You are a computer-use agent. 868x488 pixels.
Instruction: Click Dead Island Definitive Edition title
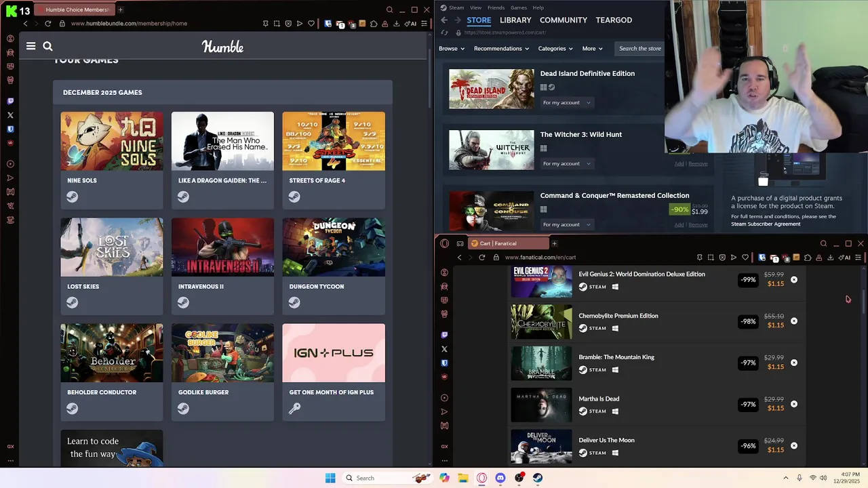point(587,73)
